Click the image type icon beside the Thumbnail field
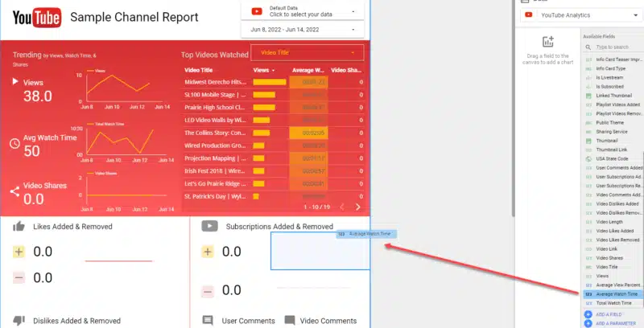This screenshot has height=328, width=644. tap(588, 141)
